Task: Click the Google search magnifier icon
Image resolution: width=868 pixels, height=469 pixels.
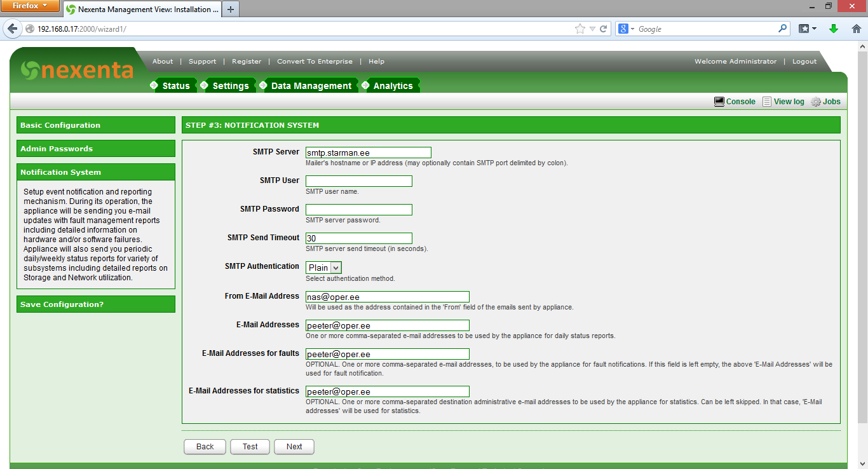Action: 782,29
